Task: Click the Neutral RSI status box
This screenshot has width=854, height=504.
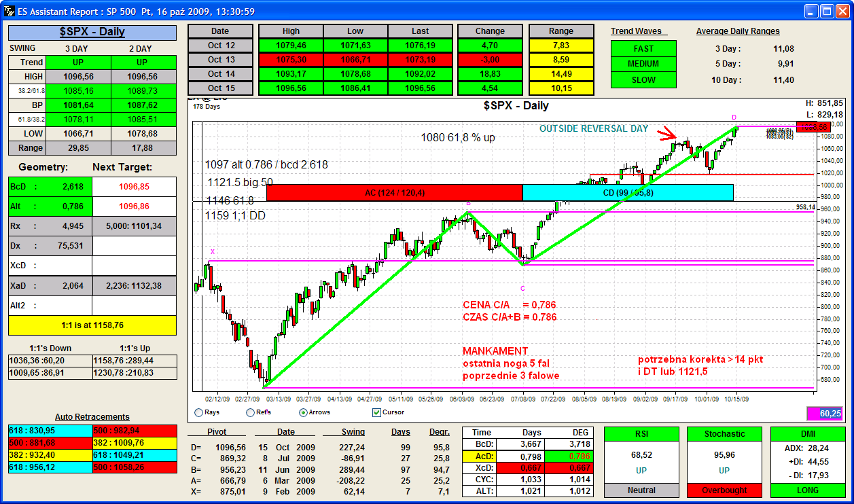Action: (641, 490)
